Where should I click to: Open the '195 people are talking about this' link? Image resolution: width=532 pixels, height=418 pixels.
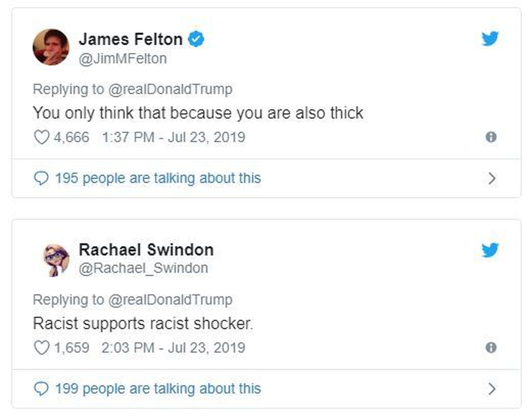pyautogui.click(x=158, y=178)
